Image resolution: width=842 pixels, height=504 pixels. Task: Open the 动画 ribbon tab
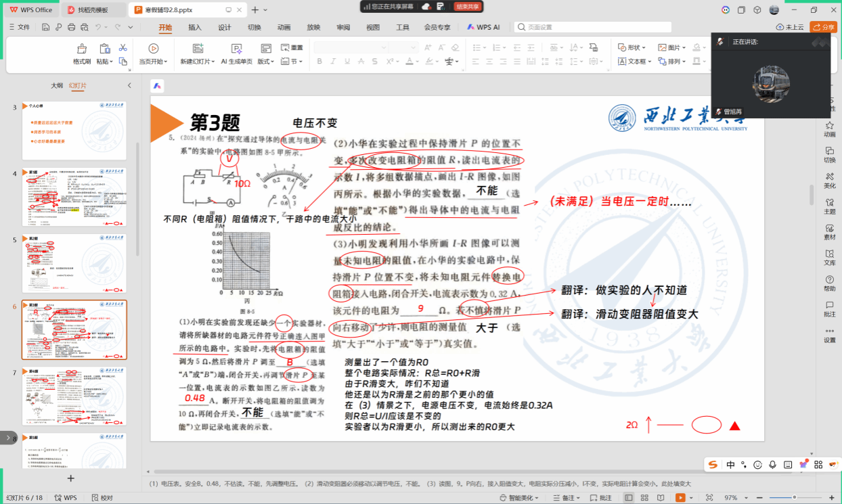pyautogui.click(x=284, y=28)
